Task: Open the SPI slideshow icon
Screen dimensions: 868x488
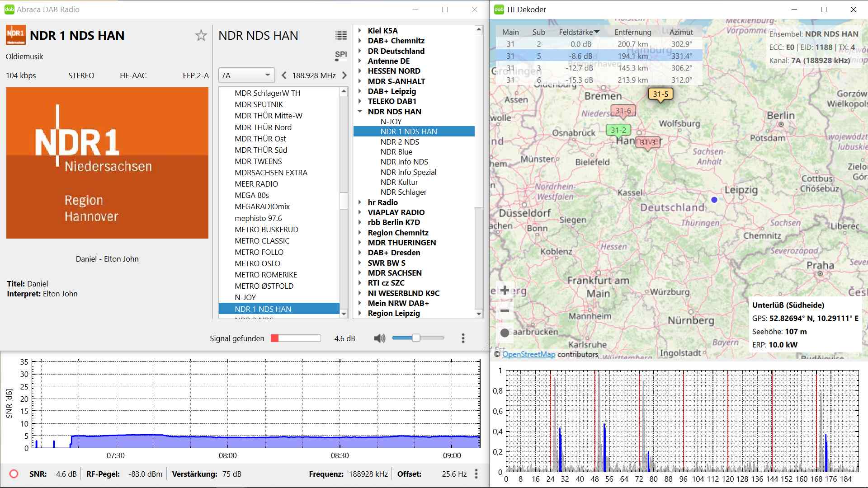Action: (x=341, y=55)
